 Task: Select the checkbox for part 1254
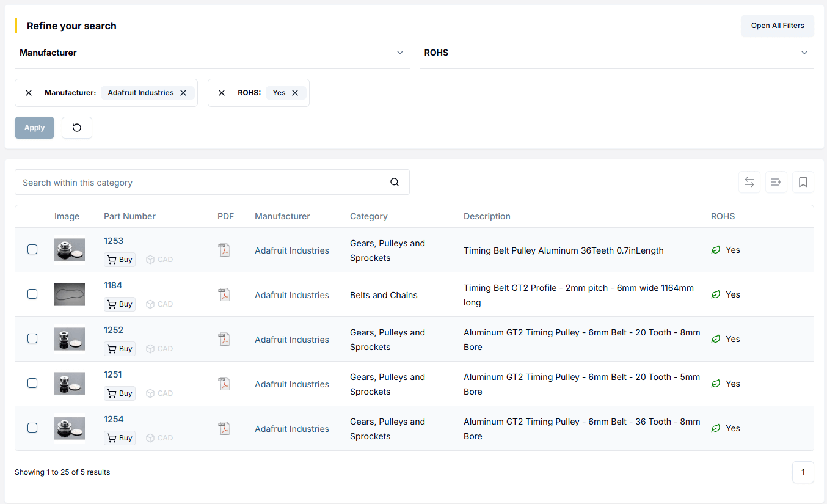[32, 428]
